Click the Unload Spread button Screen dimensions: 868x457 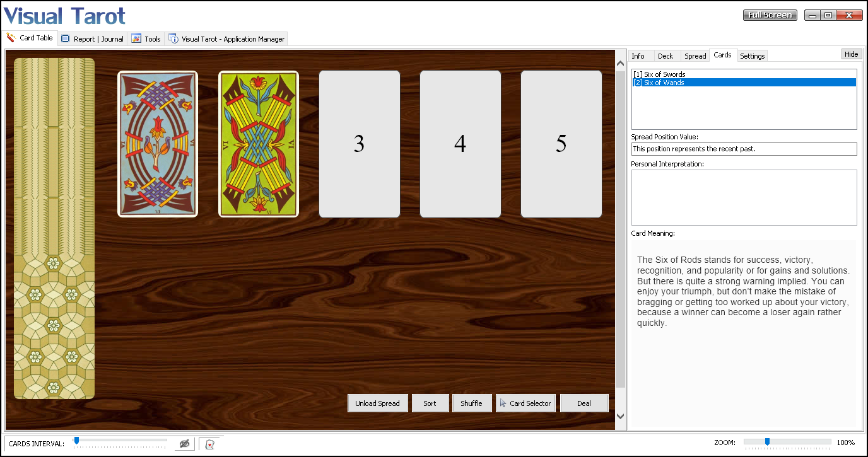378,403
